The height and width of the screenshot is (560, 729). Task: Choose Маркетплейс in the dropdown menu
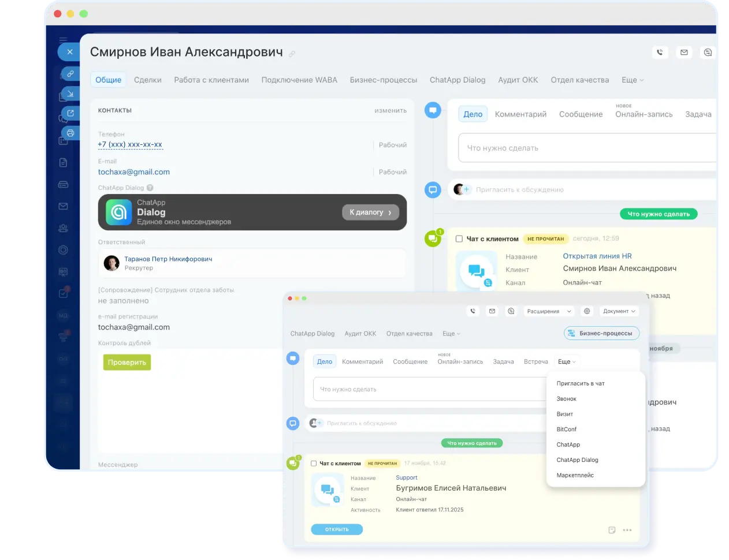click(x=575, y=475)
